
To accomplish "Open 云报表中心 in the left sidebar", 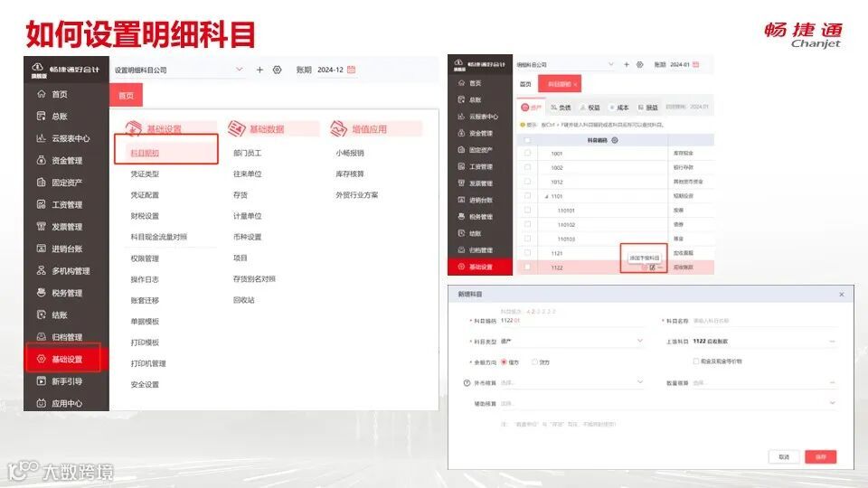I will click(71, 138).
